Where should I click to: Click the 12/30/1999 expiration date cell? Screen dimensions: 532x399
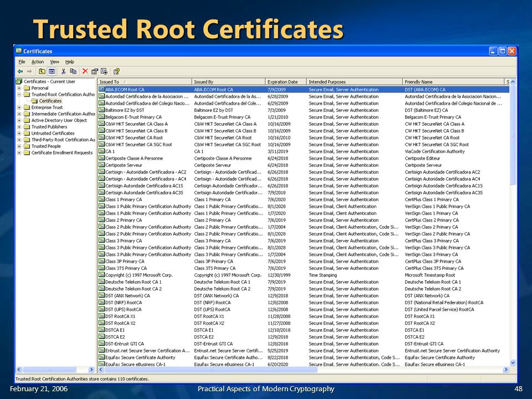[279, 275]
